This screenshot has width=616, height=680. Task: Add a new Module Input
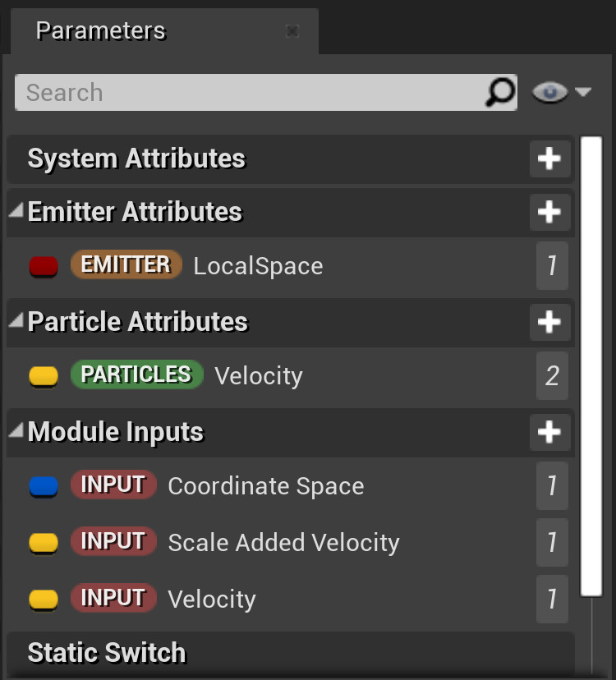pos(549,432)
